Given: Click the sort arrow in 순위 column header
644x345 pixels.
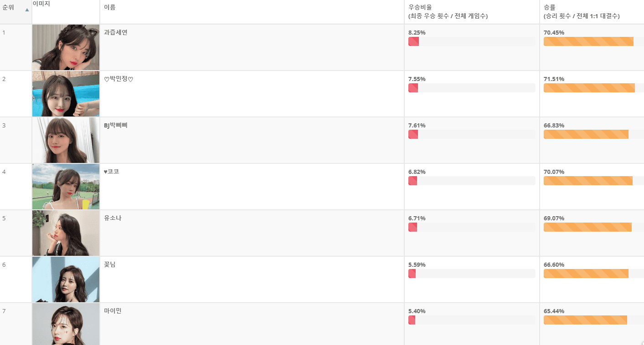Looking at the screenshot, I should pyautogui.click(x=27, y=10).
